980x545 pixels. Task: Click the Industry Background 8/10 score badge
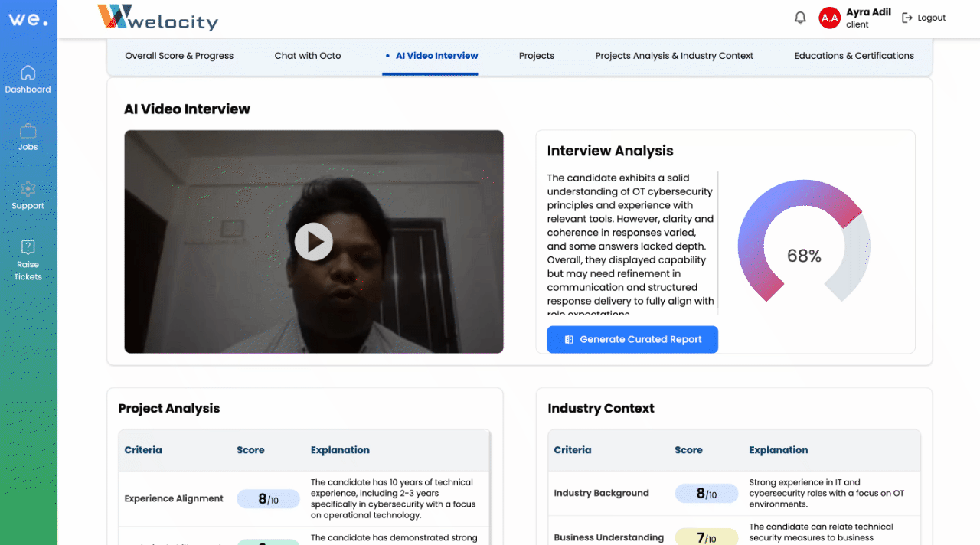pos(706,494)
